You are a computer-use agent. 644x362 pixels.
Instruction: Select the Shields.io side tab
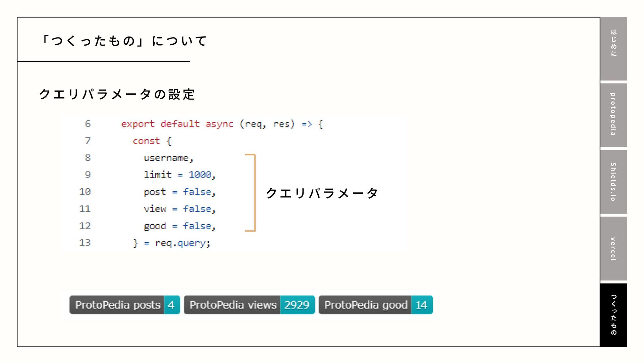pyautogui.click(x=613, y=182)
